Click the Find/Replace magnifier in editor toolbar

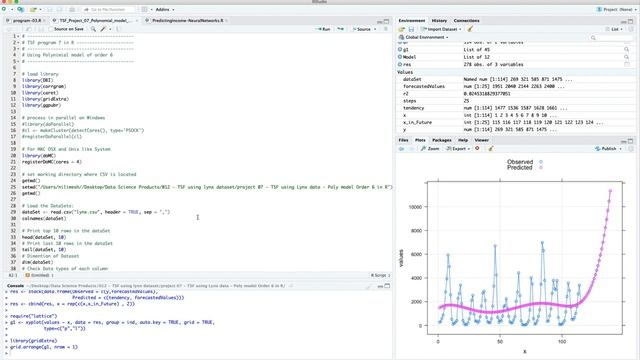point(93,29)
